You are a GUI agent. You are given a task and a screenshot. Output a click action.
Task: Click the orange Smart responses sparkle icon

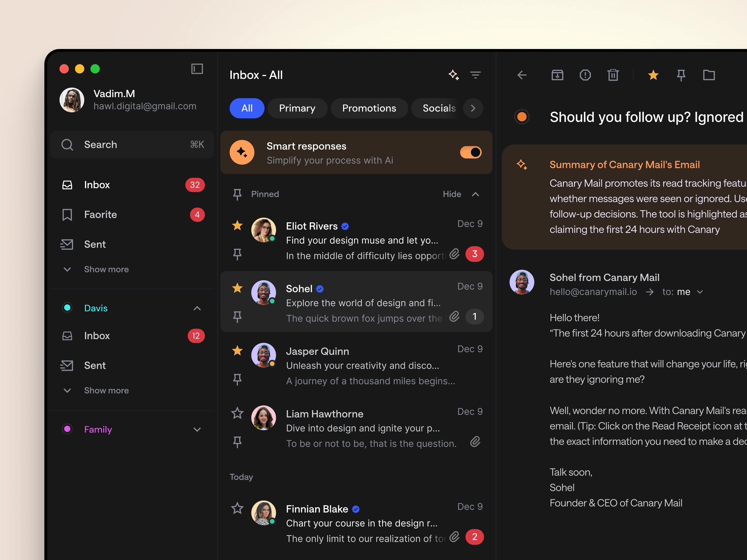point(242,152)
